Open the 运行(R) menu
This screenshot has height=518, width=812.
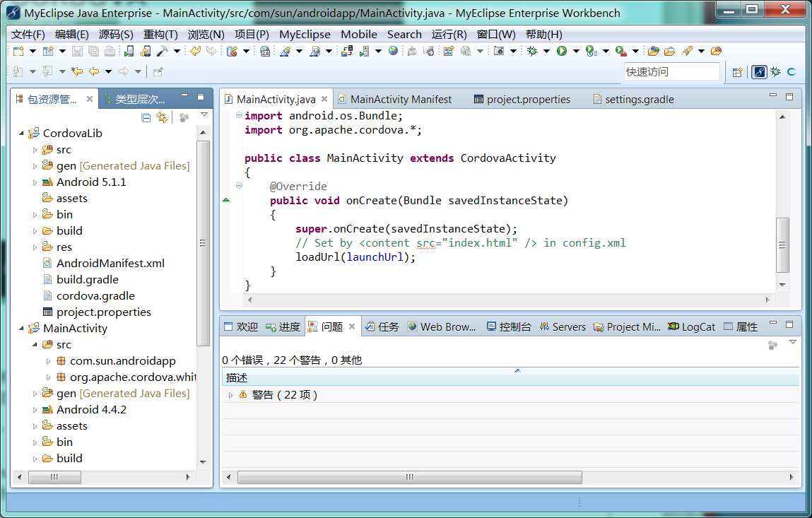449,34
